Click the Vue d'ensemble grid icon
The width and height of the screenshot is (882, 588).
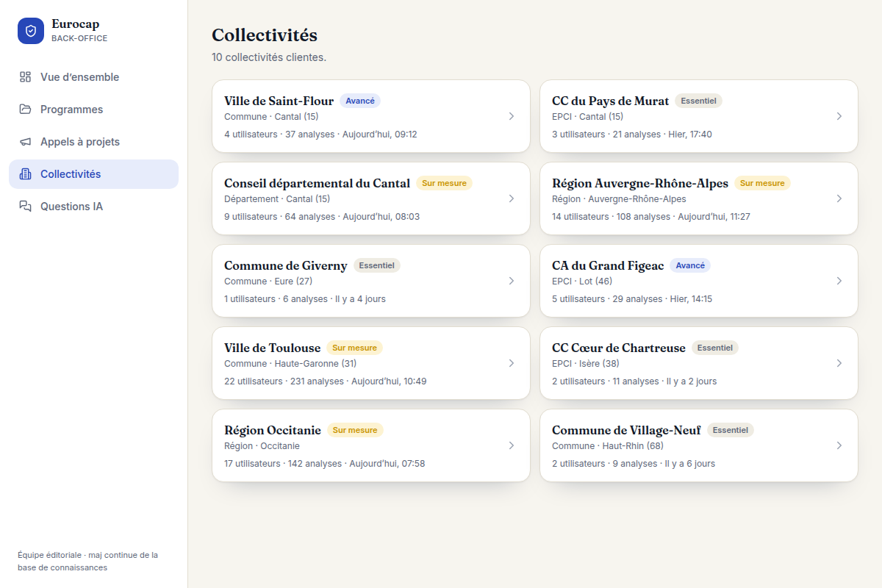coord(26,77)
